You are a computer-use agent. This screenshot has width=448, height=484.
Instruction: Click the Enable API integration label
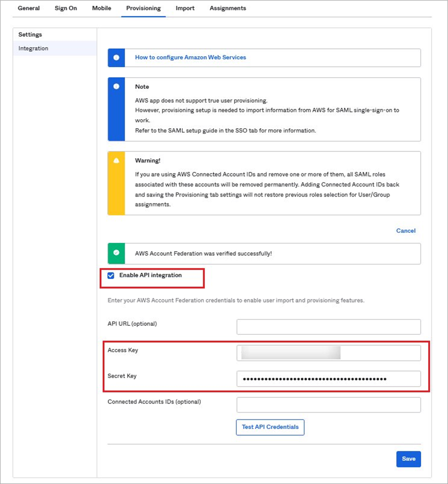(151, 275)
